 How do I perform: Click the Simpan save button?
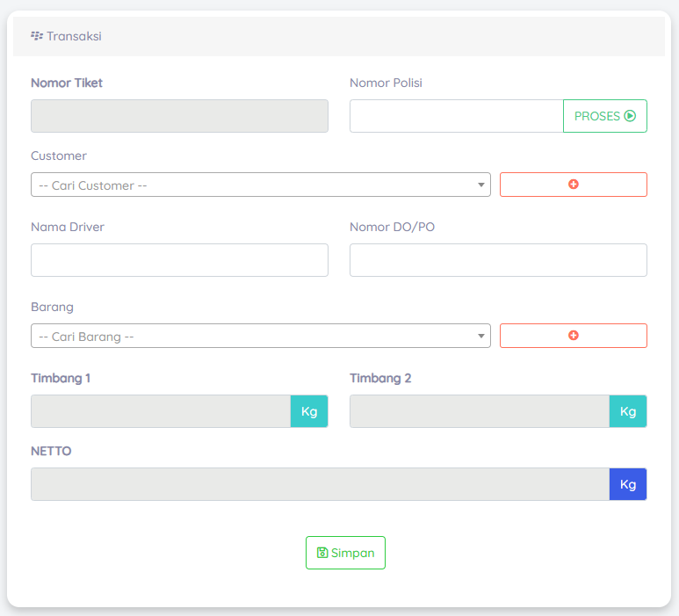pos(345,553)
